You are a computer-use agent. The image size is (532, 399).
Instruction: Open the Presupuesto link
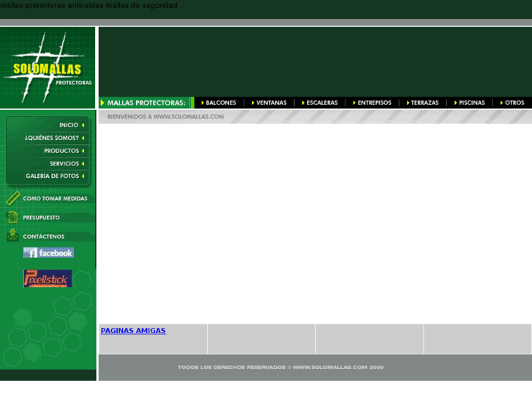coord(42,217)
